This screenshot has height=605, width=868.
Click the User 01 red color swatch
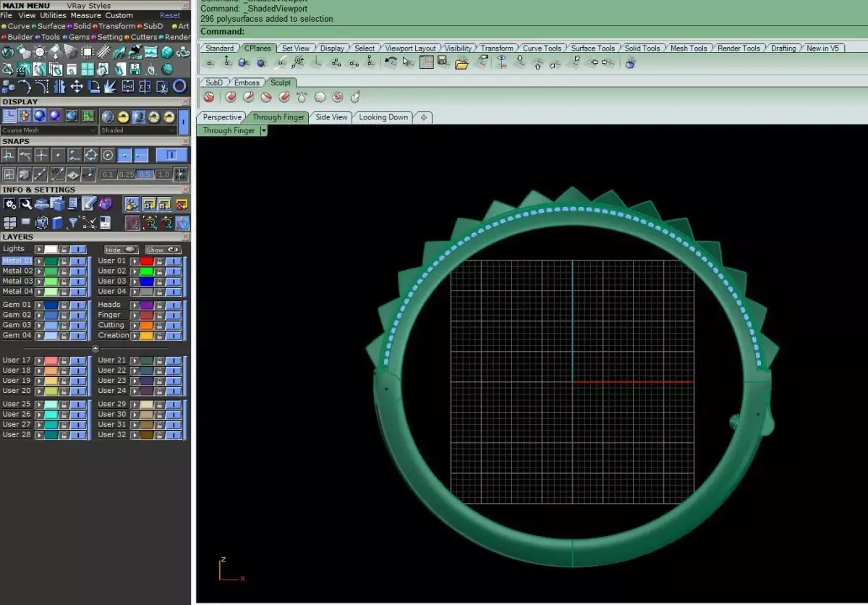(x=147, y=261)
